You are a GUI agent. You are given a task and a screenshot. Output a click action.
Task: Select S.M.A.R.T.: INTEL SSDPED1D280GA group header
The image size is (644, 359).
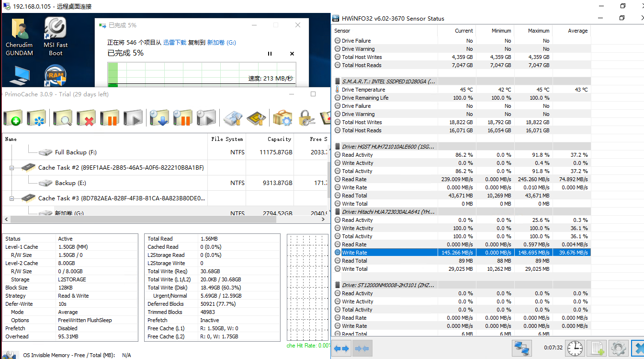(462, 81)
